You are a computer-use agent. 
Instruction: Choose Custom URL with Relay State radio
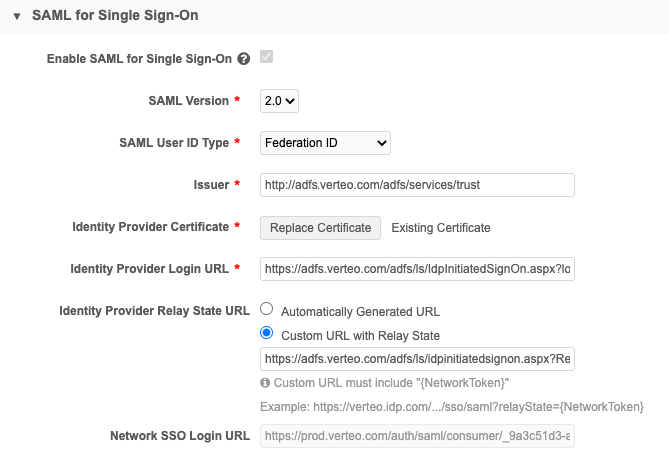coord(267,334)
